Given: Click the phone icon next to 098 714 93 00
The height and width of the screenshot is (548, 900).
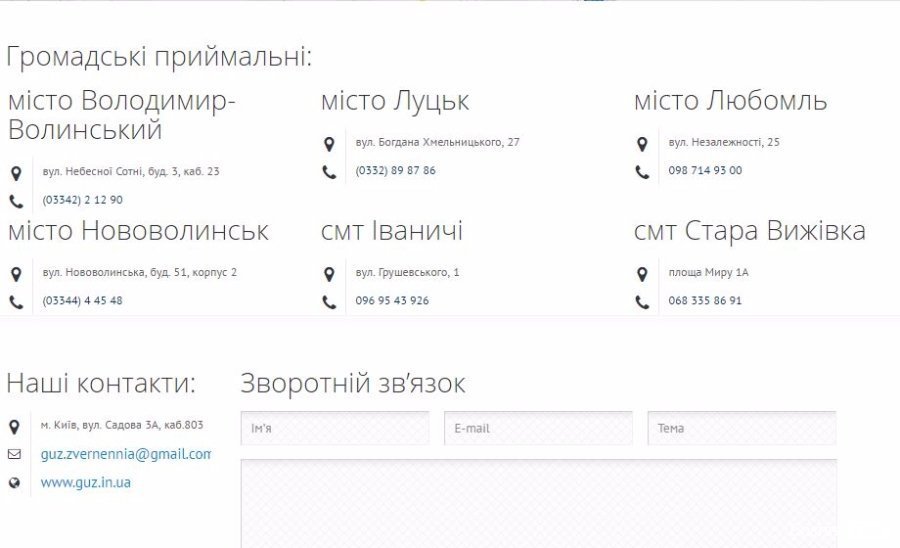Looking at the screenshot, I should coord(642,172).
